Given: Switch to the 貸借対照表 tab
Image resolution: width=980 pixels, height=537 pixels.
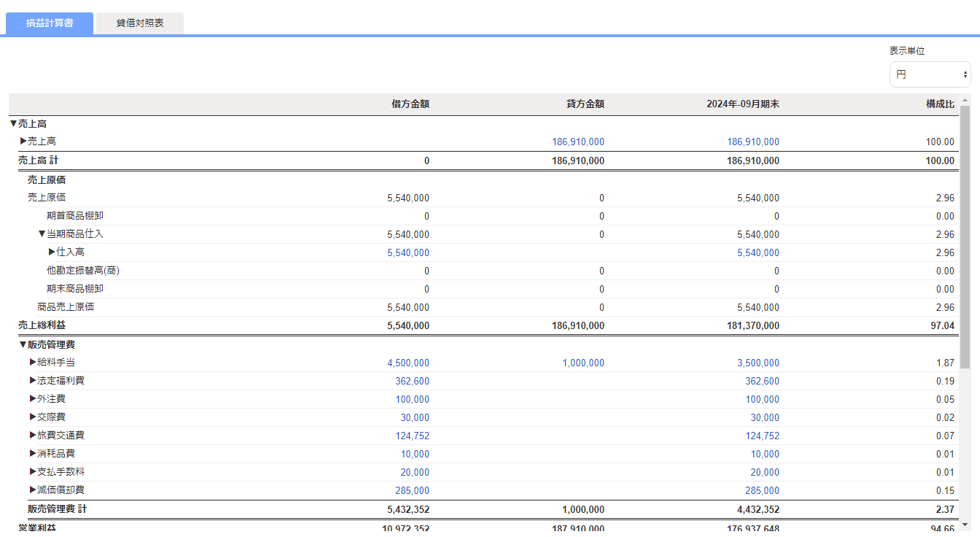Looking at the screenshot, I should (140, 23).
